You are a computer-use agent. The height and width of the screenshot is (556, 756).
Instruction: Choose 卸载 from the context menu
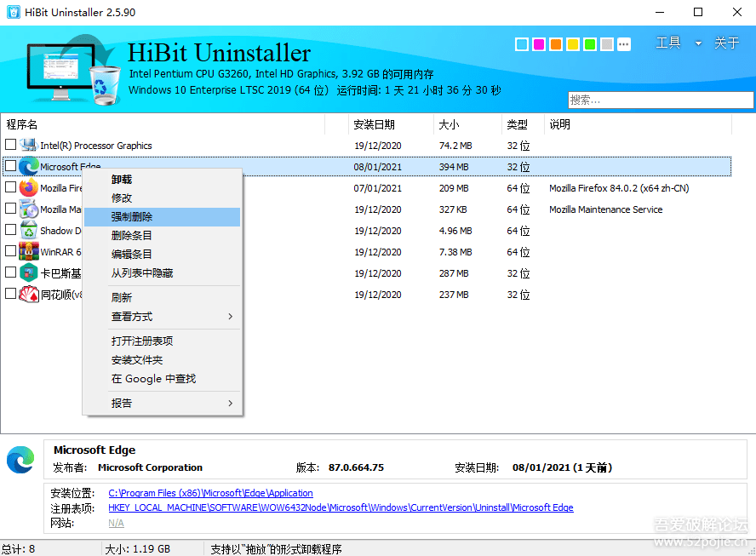pyautogui.click(x=162, y=180)
